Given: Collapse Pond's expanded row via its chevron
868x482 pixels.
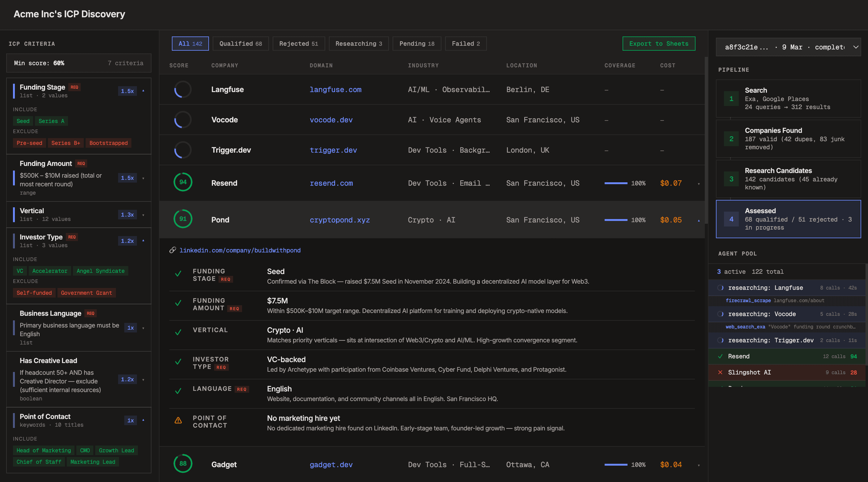Looking at the screenshot, I should (699, 220).
